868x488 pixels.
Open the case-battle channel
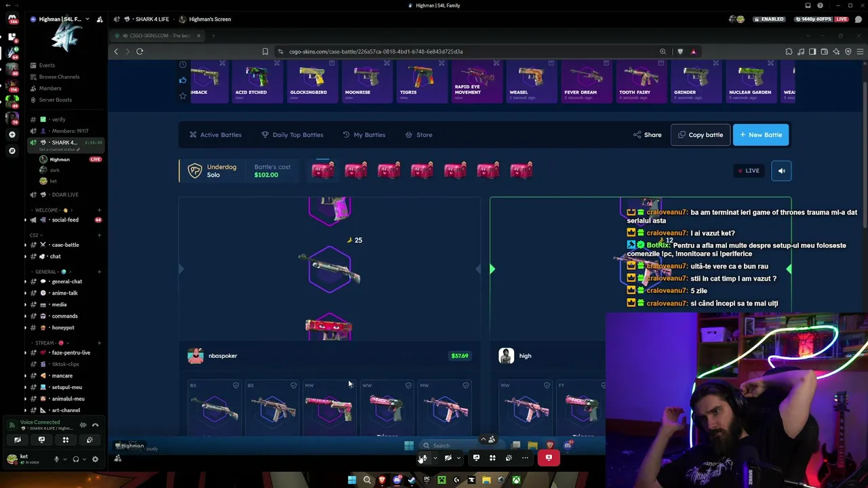coord(65,245)
